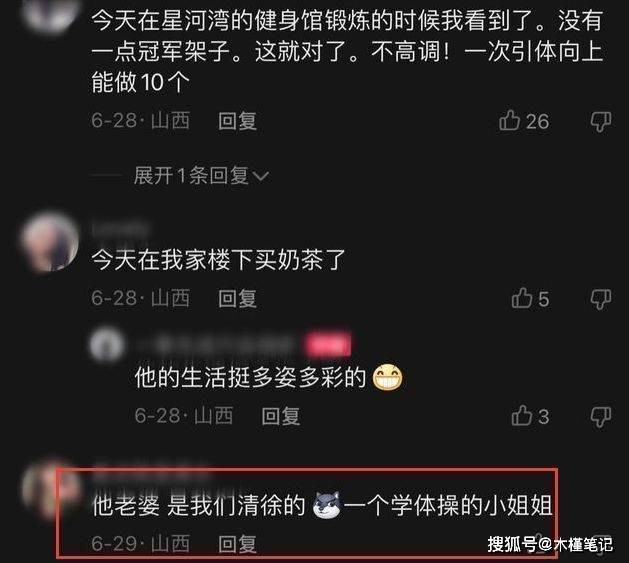The height and width of the screenshot is (563, 629).
Task: Click the pink badge beside the reply username
Action: pos(328,345)
